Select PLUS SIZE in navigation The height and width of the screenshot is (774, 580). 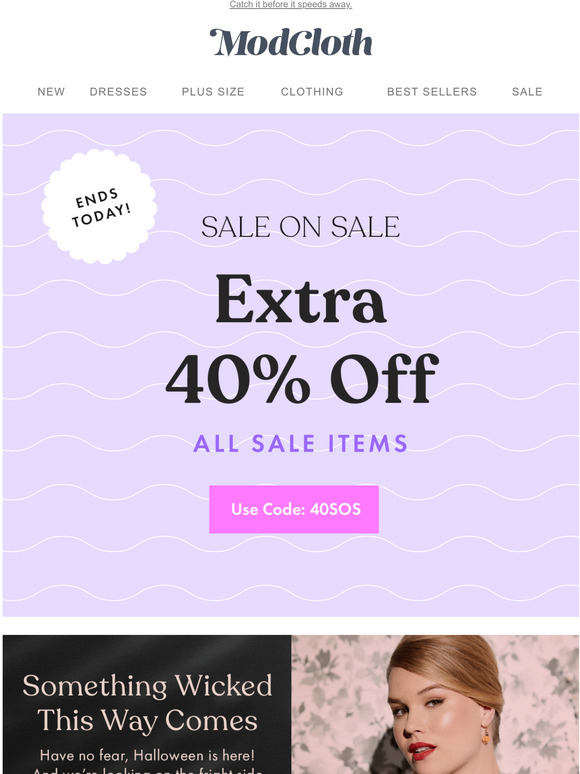pyautogui.click(x=213, y=92)
